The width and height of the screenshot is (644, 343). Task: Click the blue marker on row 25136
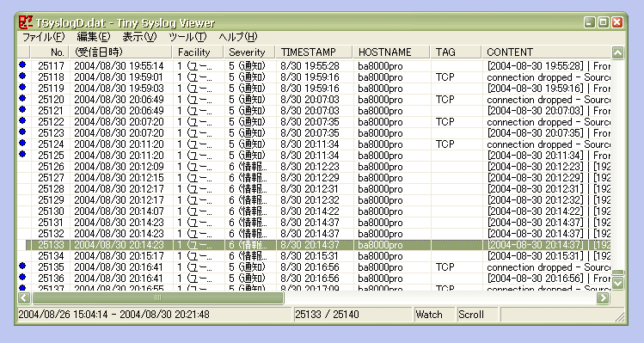[x=22, y=277]
